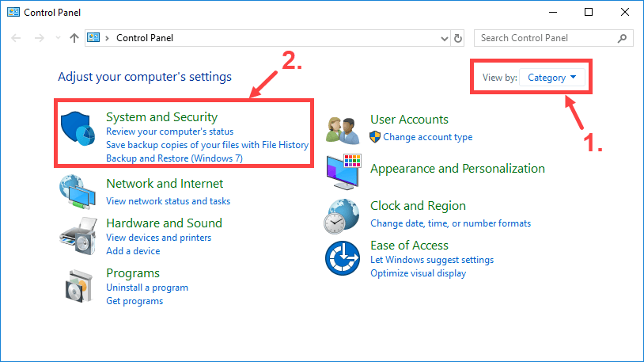Click the Hardware and Sound printer icon
The width and height of the screenshot is (644, 362).
click(x=79, y=234)
